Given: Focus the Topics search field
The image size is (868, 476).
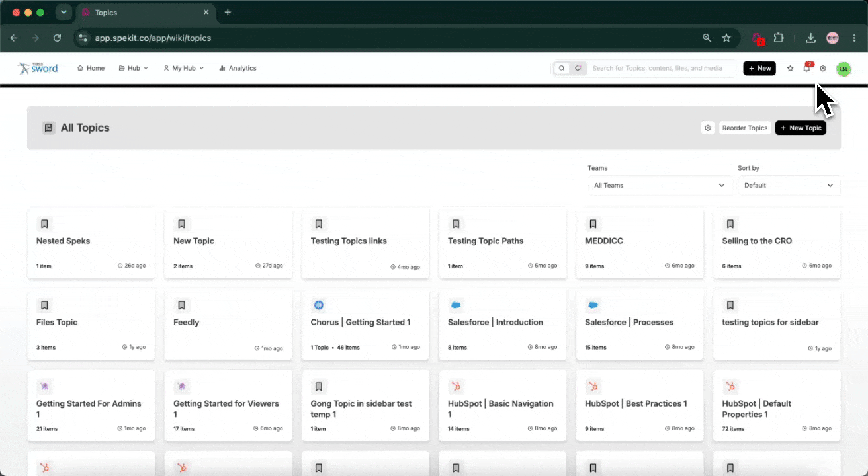Looking at the screenshot, I should tap(662, 68).
